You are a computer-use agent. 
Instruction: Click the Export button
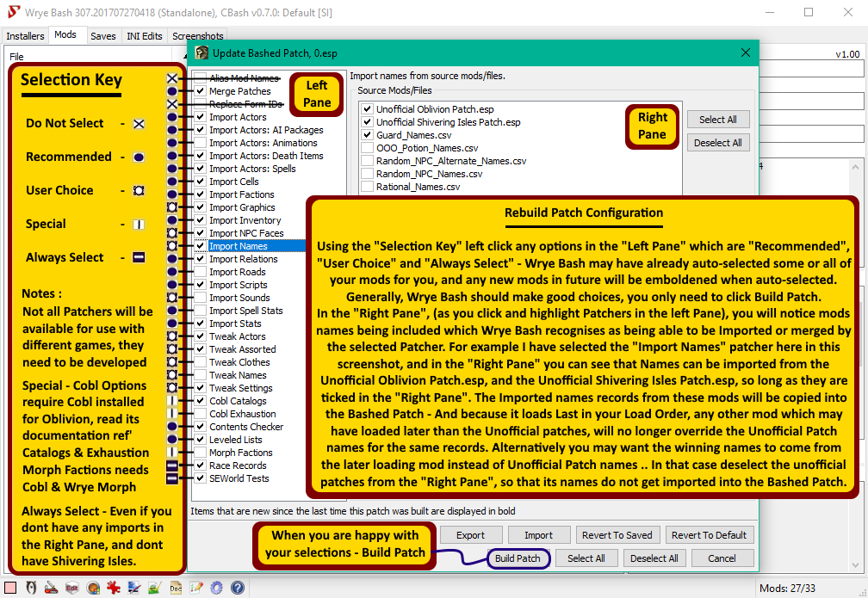[470, 535]
